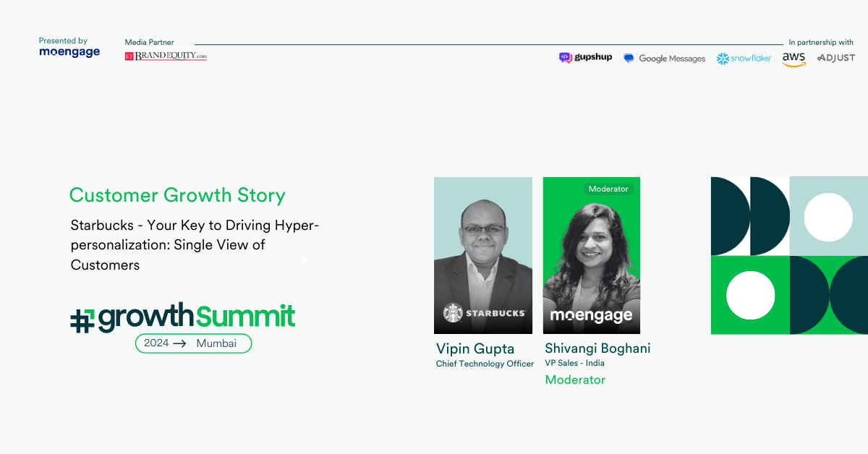868x454 pixels.
Task: Click the MoEngage logo on Shivangi's photo
Action: tap(591, 315)
